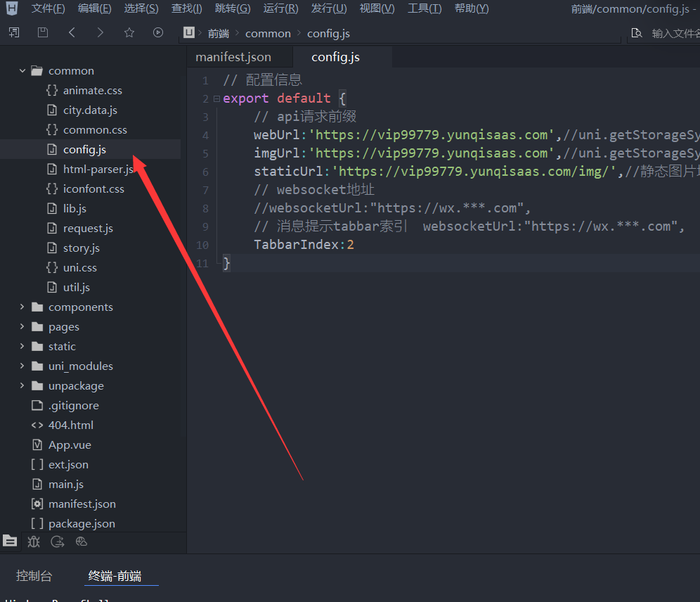Expand the static folder
Image resolution: width=700 pixels, height=602 pixels.
(22, 346)
